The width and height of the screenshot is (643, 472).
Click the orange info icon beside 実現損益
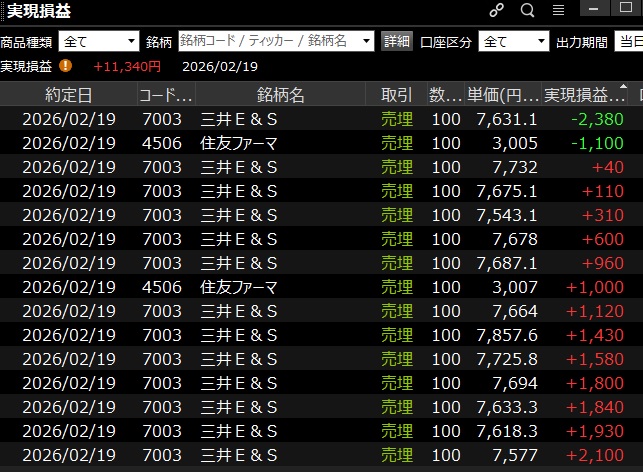click(66, 66)
